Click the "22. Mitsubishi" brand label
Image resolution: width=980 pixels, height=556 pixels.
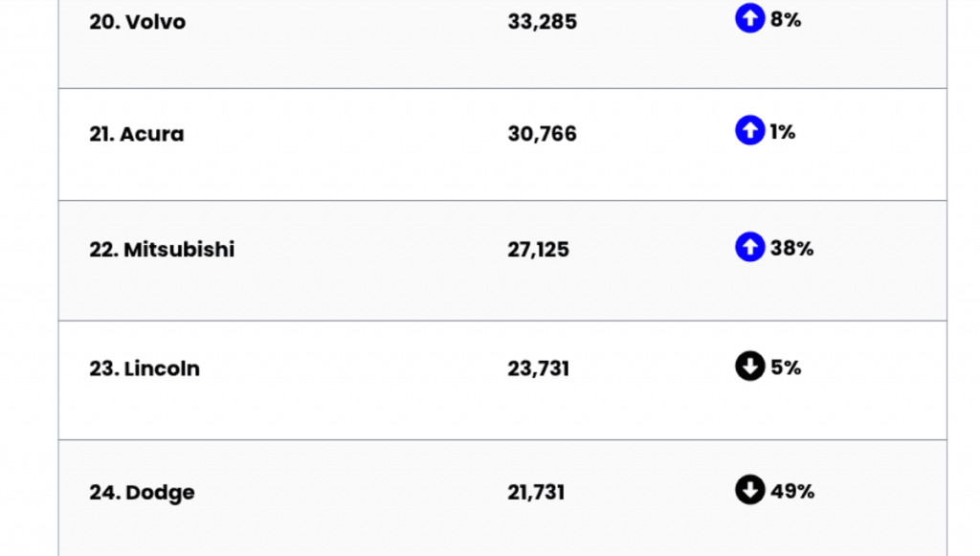162,250
